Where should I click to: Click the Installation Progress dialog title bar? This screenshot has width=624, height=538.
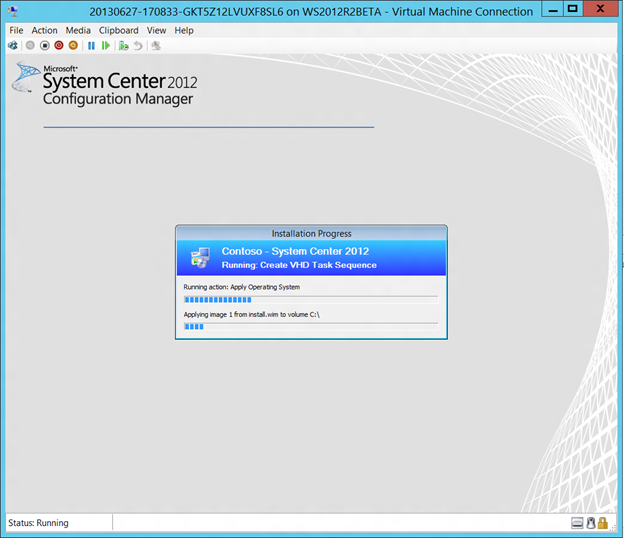tap(311, 233)
